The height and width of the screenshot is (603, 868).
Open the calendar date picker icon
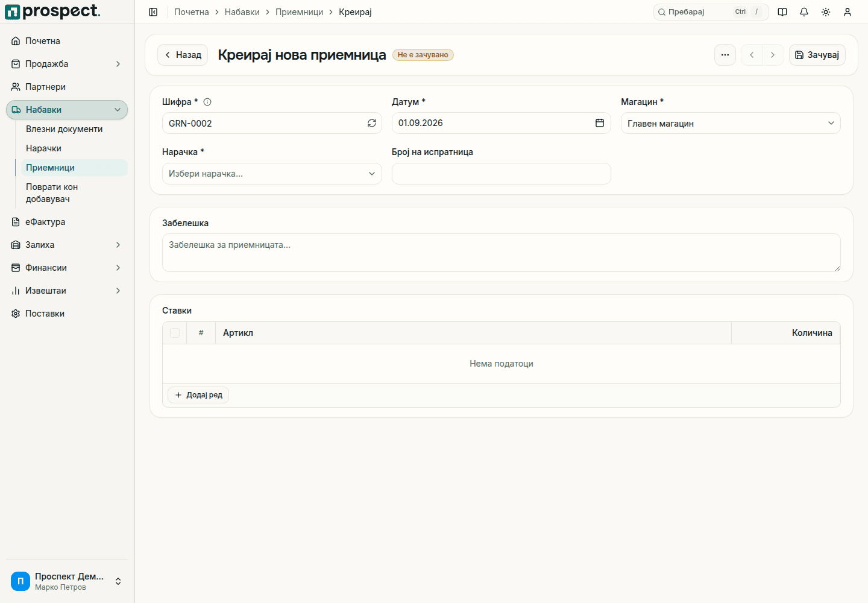click(x=600, y=123)
